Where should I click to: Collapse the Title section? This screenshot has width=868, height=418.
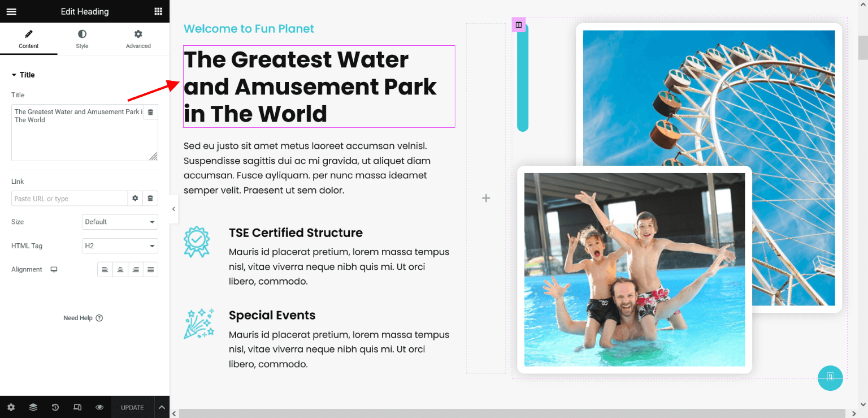click(x=23, y=75)
